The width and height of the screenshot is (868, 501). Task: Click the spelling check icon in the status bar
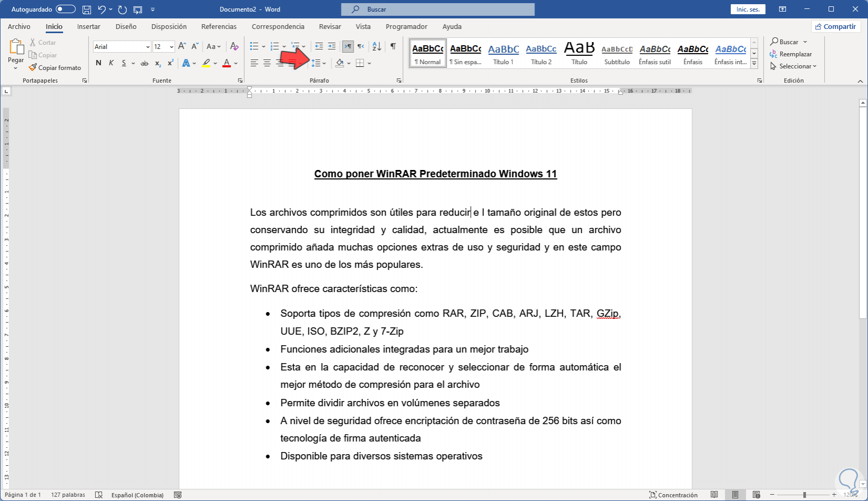(98, 495)
